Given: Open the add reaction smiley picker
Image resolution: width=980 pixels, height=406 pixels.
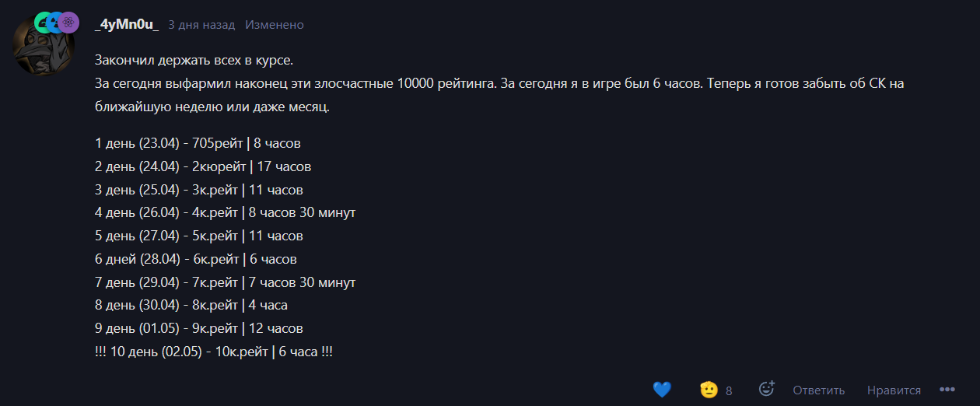Looking at the screenshot, I should pyautogui.click(x=767, y=390).
